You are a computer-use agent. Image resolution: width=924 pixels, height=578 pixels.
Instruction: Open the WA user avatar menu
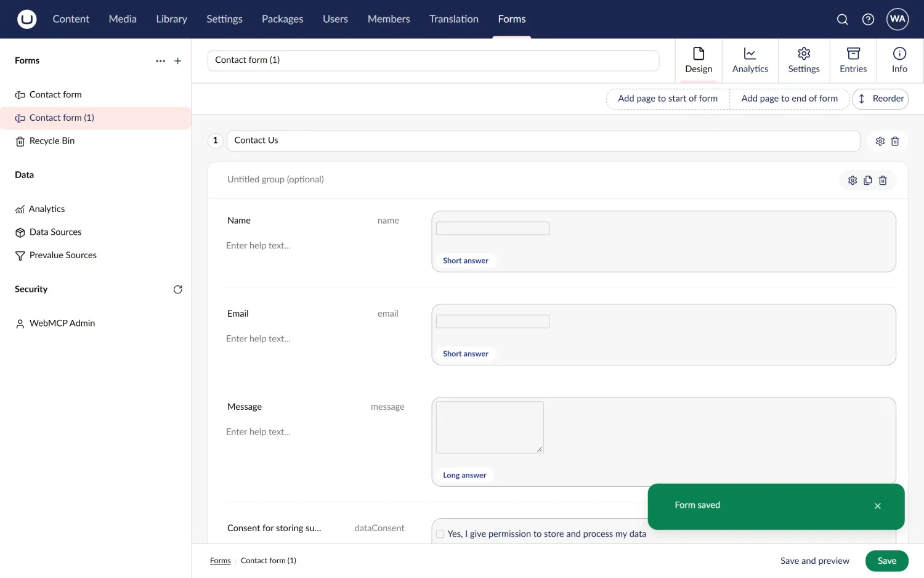point(898,19)
